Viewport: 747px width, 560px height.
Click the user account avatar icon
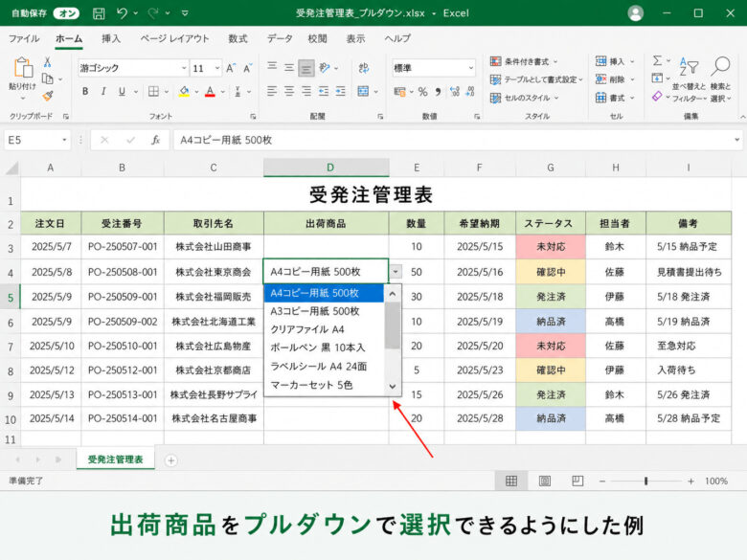pos(636,13)
